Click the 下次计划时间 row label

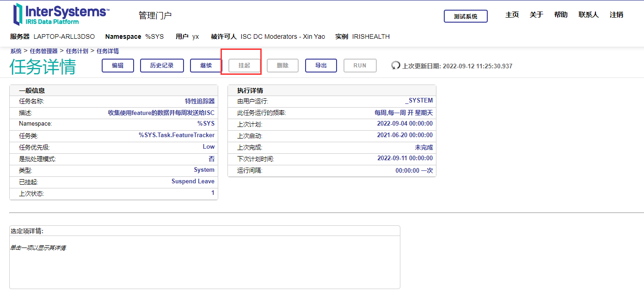256,159
